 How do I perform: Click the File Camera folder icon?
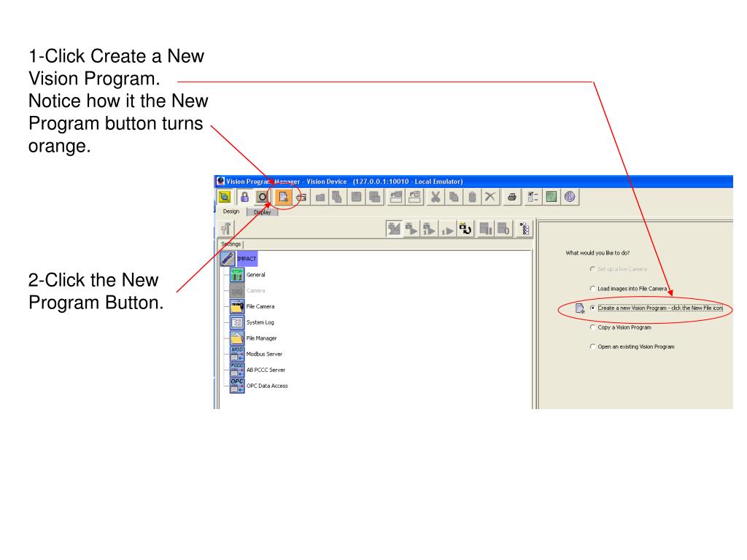[237, 307]
